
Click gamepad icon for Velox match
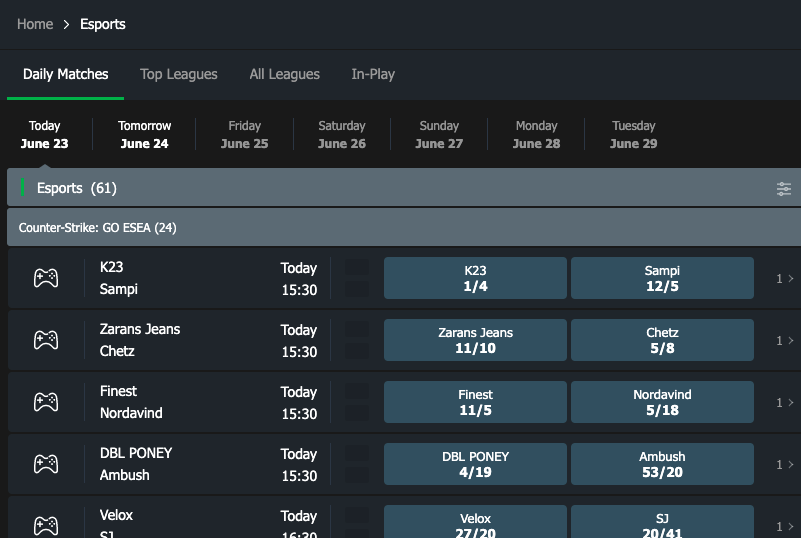(46, 526)
